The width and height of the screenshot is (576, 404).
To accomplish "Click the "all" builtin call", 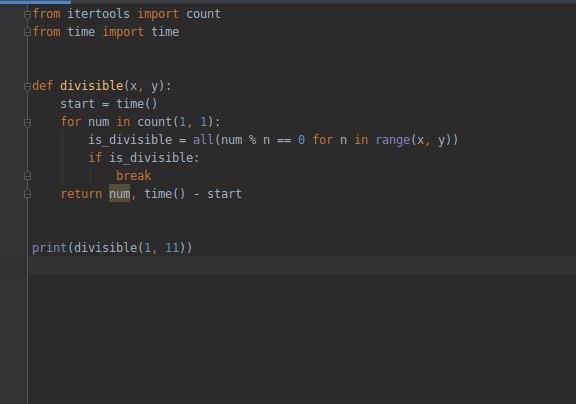I will click(203, 140).
